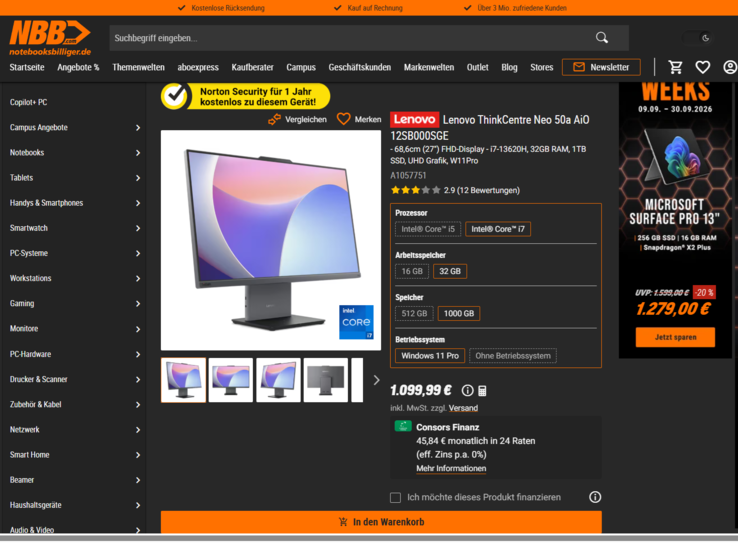Open the Versand link under the price
Viewport: 738px width, 543px height.
coord(463,408)
